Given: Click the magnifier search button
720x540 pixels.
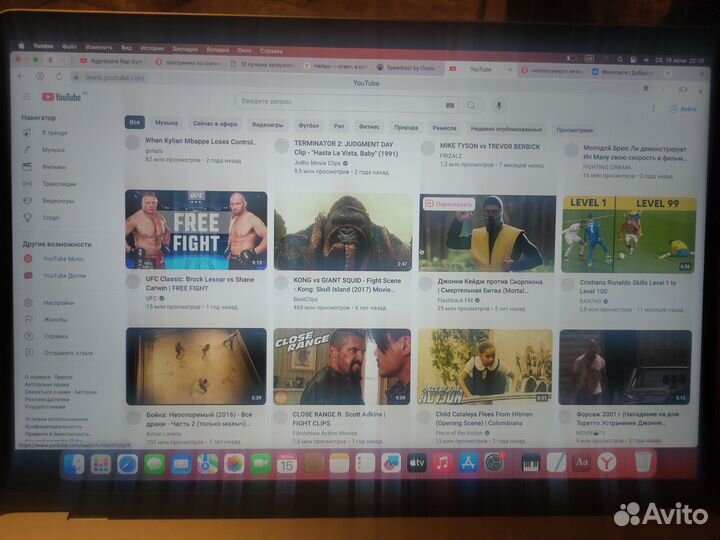Looking at the screenshot, I should pyautogui.click(x=471, y=105).
